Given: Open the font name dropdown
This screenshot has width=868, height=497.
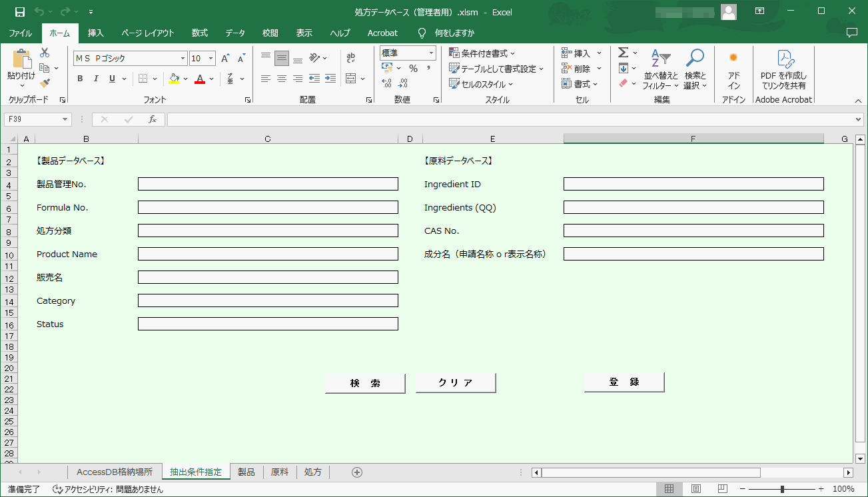Looking at the screenshot, I should click(x=183, y=59).
